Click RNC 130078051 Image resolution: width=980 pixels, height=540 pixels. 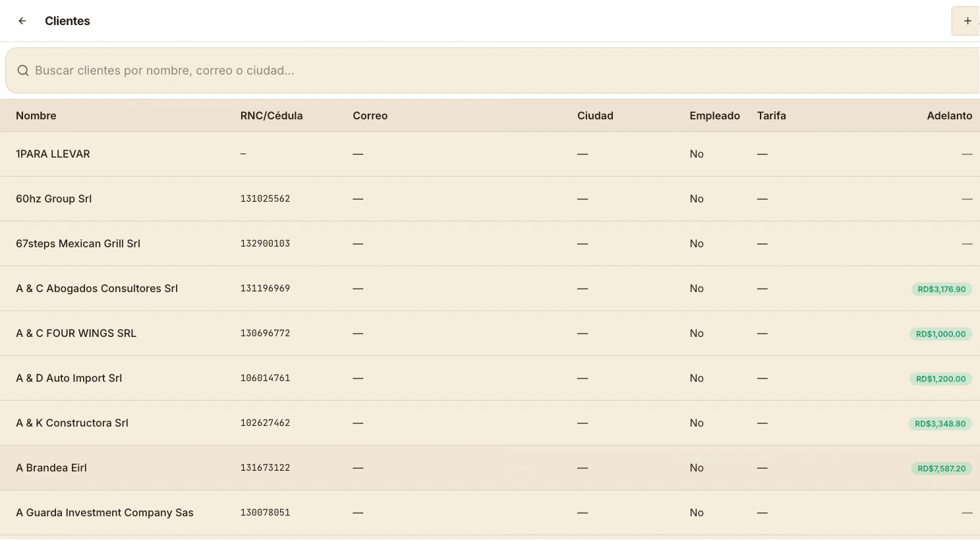click(x=265, y=512)
